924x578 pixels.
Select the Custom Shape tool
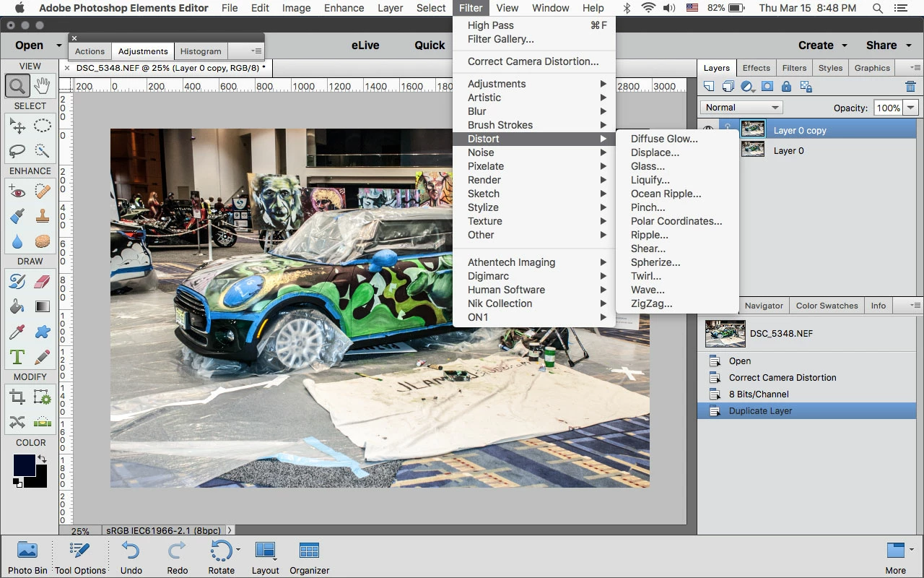(x=42, y=332)
